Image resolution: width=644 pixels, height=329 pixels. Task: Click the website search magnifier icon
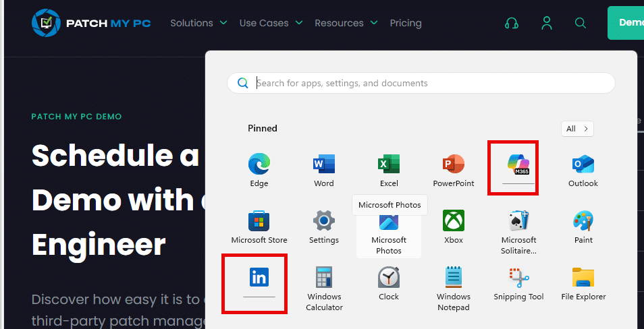pyautogui.click(x=581, y=23)
